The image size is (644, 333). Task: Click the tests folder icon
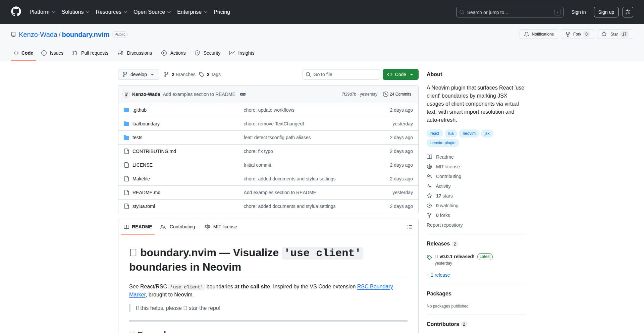[x=126, y=137]
